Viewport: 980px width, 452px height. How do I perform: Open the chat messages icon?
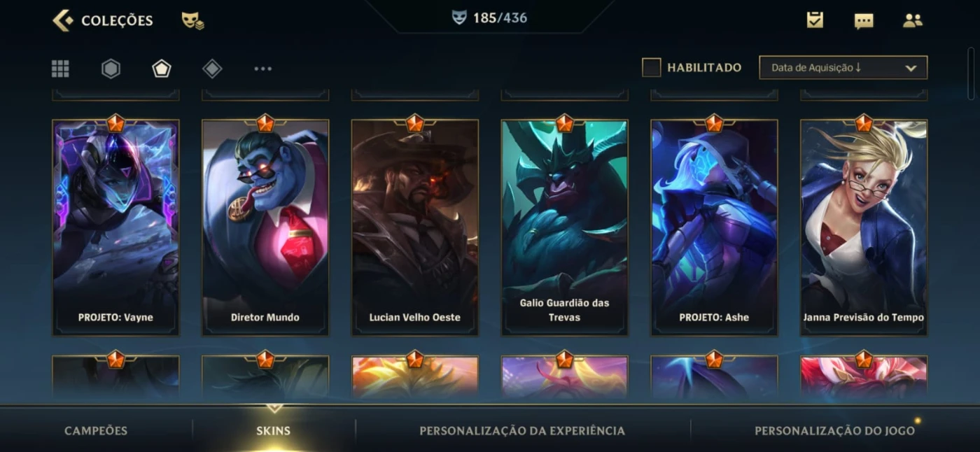click(864, 21)
